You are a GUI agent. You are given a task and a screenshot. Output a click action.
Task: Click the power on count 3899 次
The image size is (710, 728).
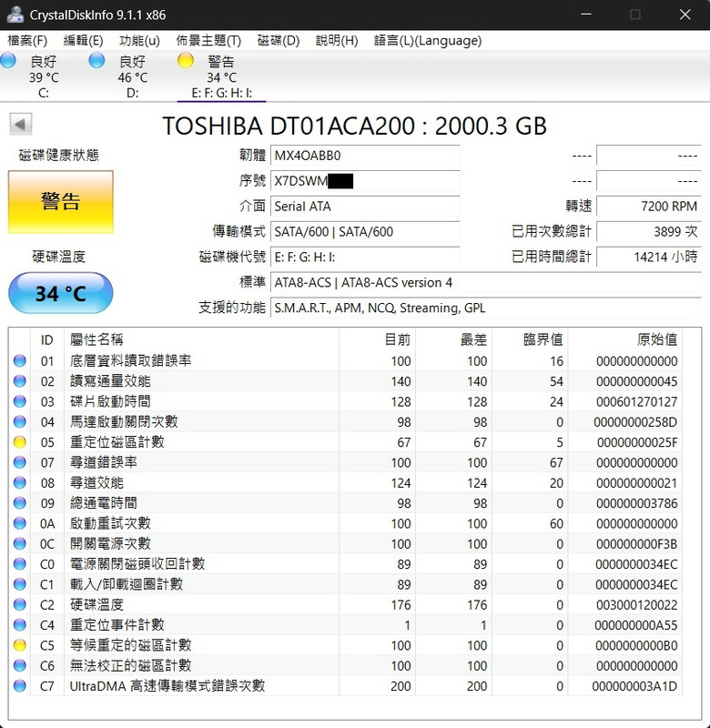click(649, 231)
